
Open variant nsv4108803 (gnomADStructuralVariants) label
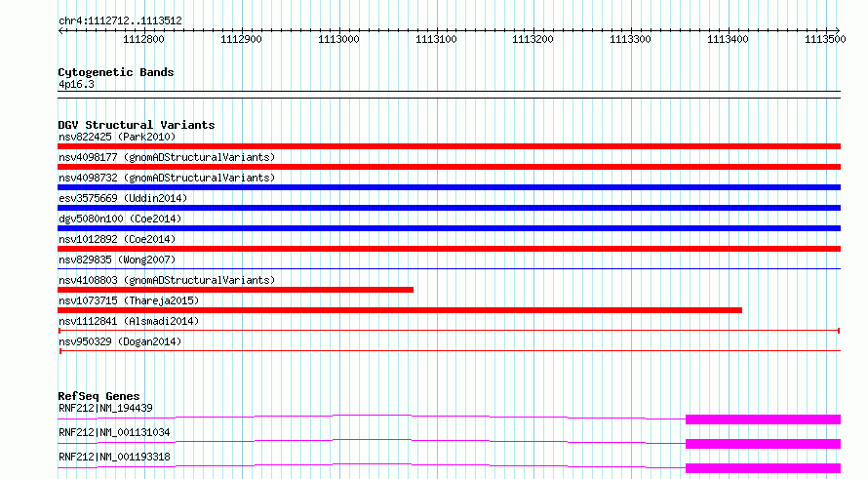coord(167,280)
